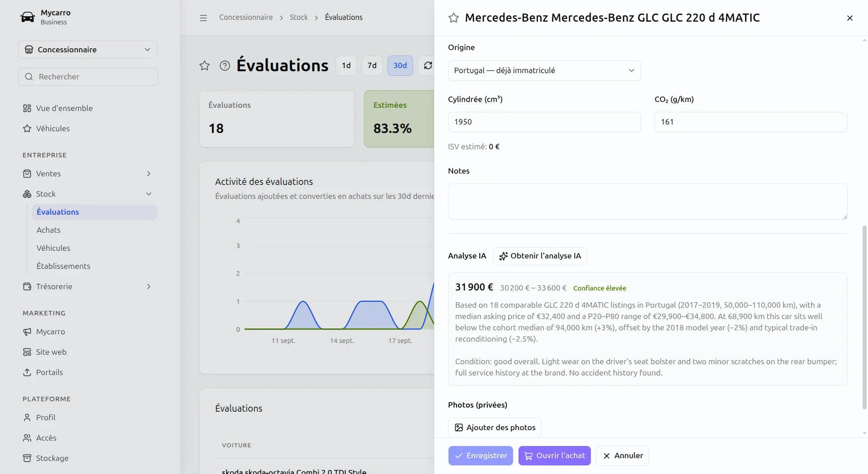The height and width of the screenshot is (474, 868).
Task: Expand the Trésorerie section
Action: (x=88, y=286)
